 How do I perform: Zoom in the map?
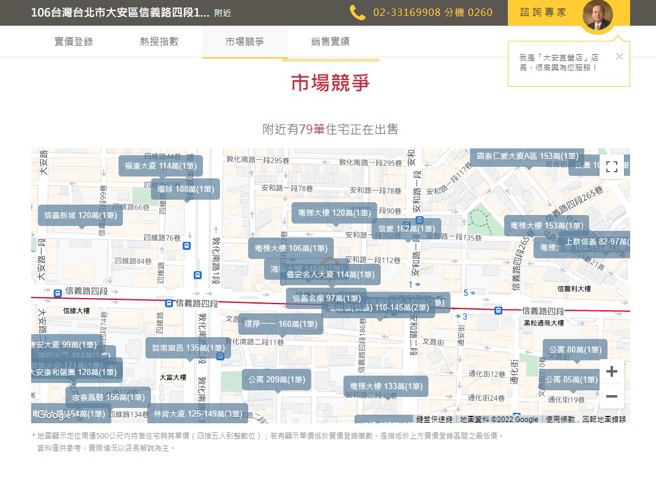click(x=612, y=372)
